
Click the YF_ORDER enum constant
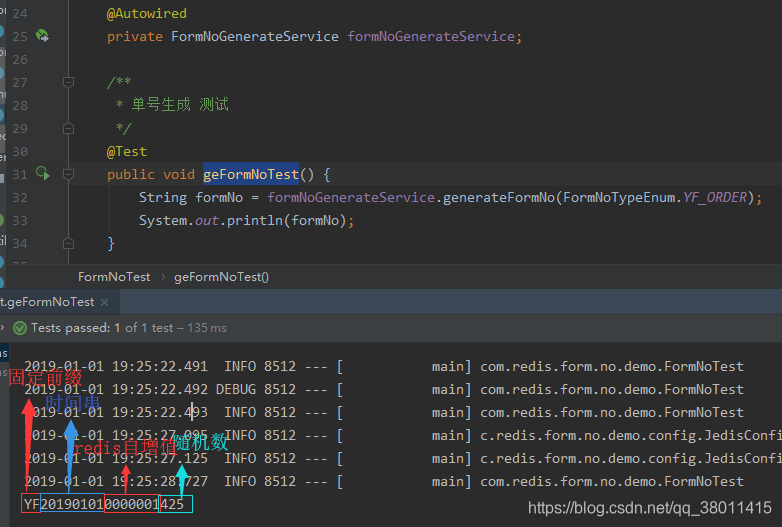point(715,197)
